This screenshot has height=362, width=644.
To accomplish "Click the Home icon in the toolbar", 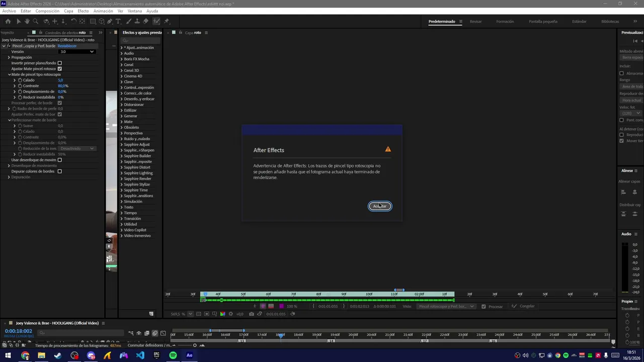I will (x=8, y=21).
